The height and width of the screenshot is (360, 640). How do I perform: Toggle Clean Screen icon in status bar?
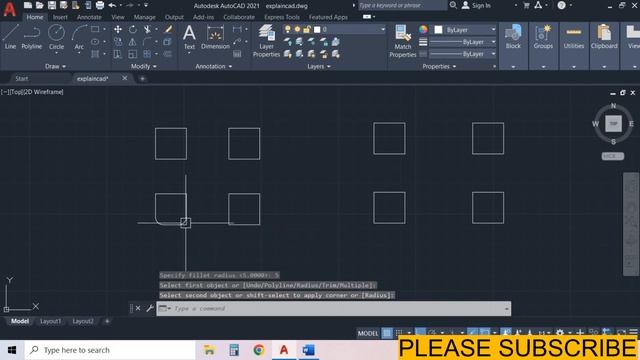[621, 333]
